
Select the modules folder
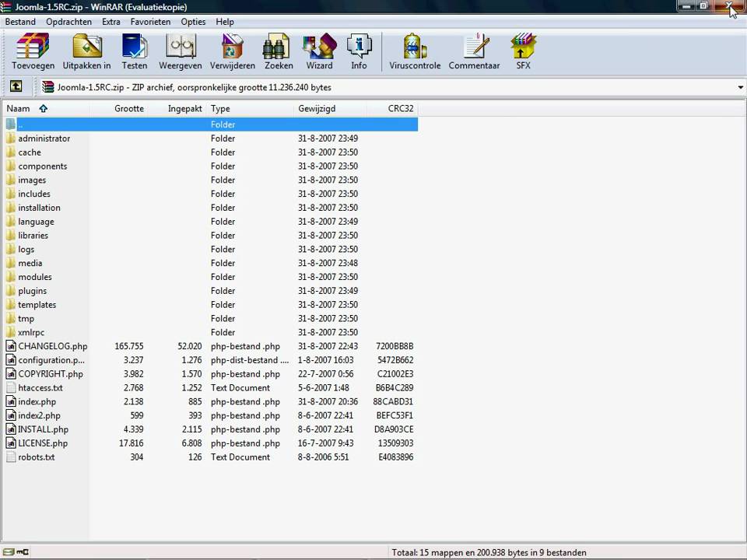[x=35, y=277]
